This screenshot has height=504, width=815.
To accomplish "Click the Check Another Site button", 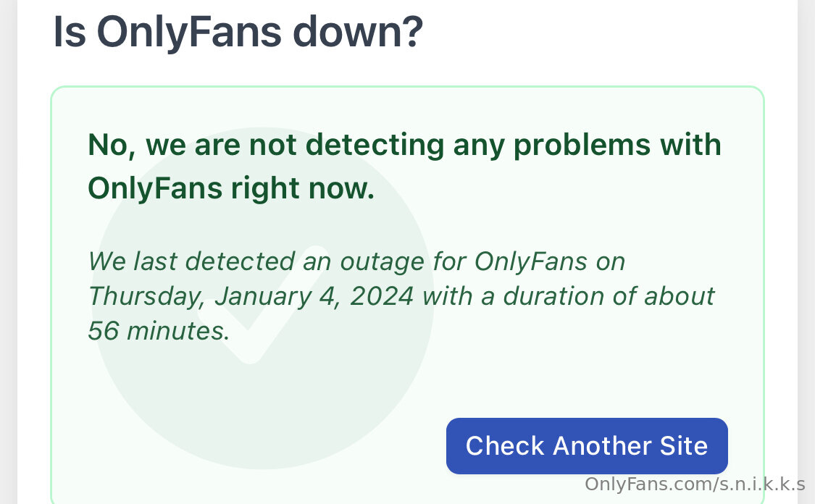I will click(587, 446).
